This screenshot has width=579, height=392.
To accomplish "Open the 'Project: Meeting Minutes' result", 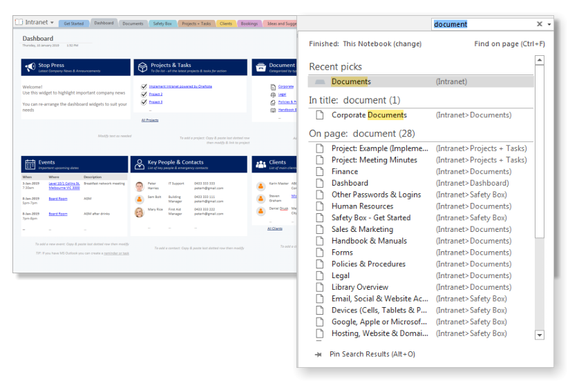I will coord(421,160).
